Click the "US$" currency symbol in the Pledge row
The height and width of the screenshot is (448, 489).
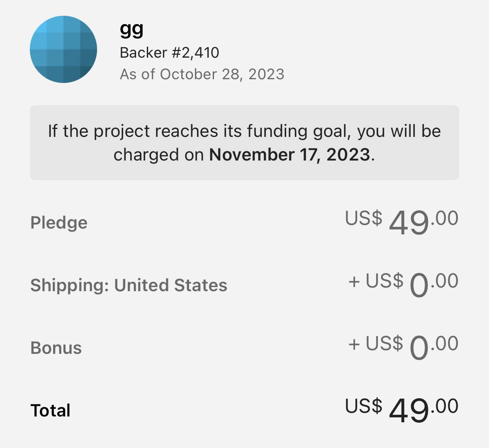(x=363, y=218)
